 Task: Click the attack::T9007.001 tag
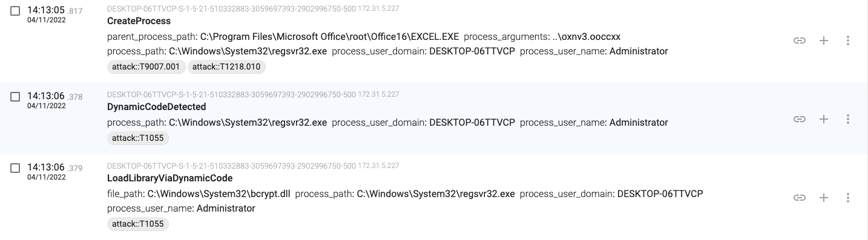pos(146,67)
